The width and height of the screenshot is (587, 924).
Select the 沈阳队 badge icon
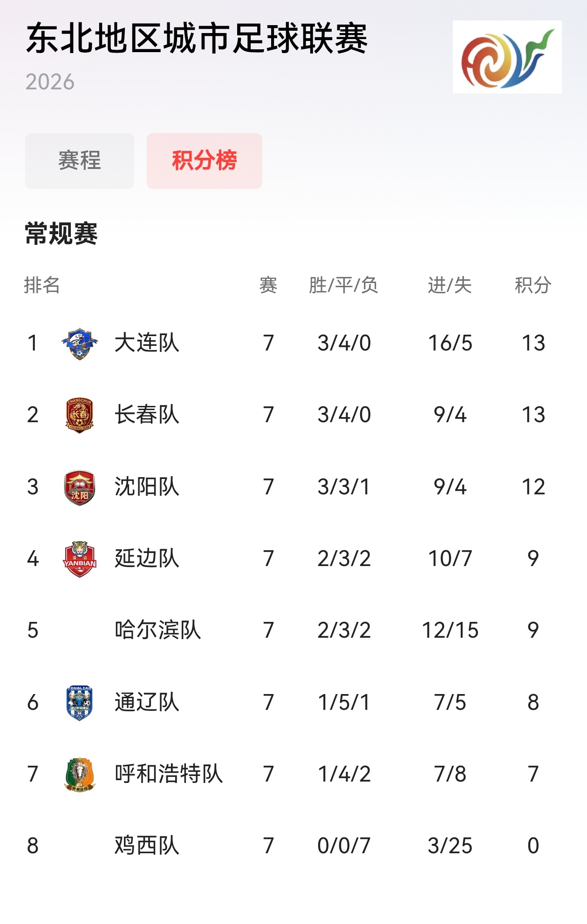[80, 487]
